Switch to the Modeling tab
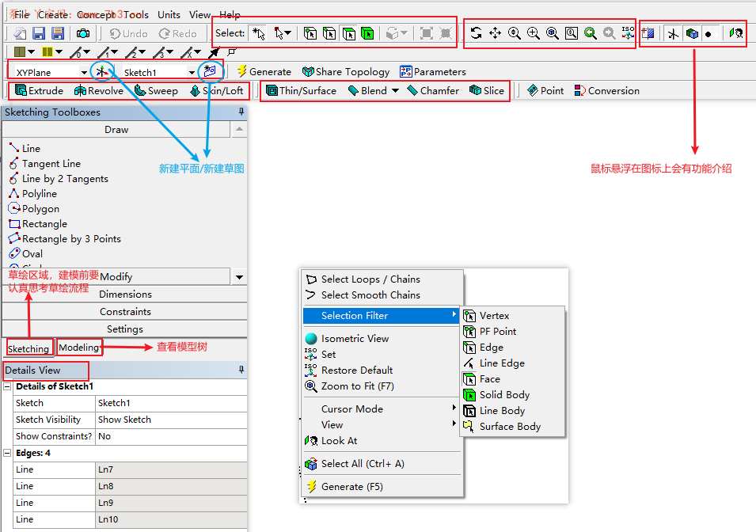 click(79, 348)
